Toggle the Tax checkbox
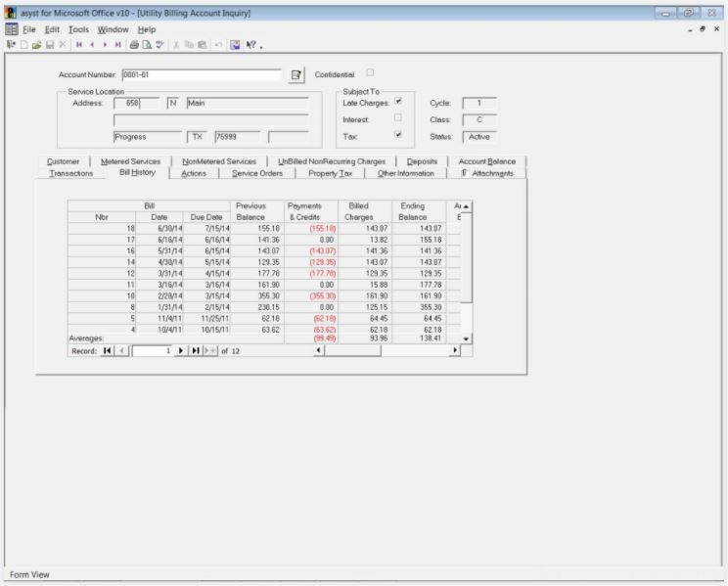 pyautogui.click(x=398, y=134)
